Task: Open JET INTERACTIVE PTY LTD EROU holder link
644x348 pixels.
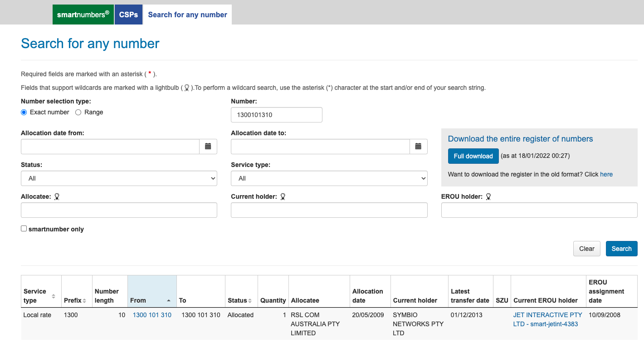Action: click(x=548, y=319)
